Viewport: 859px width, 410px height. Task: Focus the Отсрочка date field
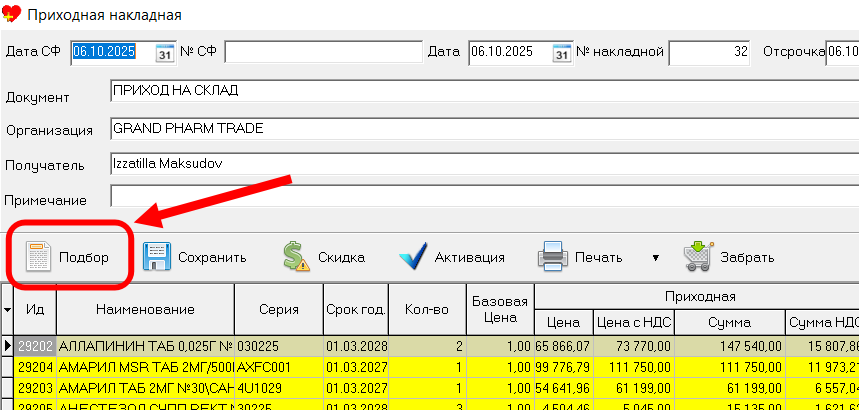(x=843, y=52)
